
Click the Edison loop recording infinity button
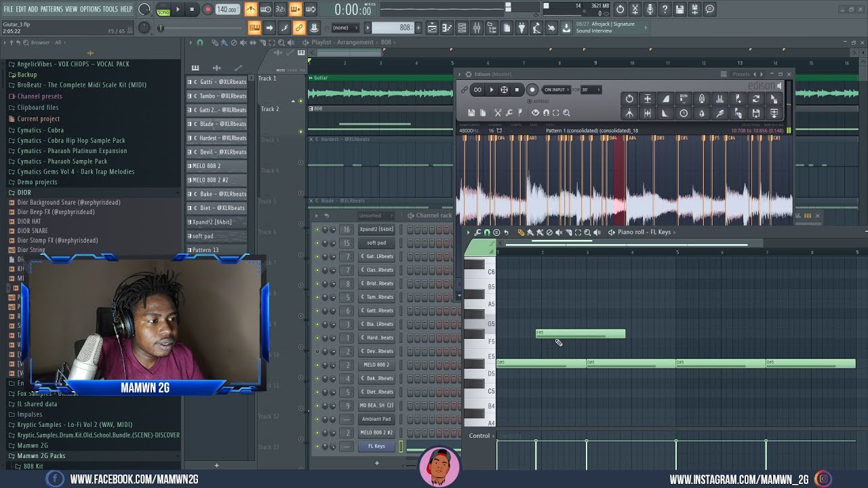click(x=477, y=89)
